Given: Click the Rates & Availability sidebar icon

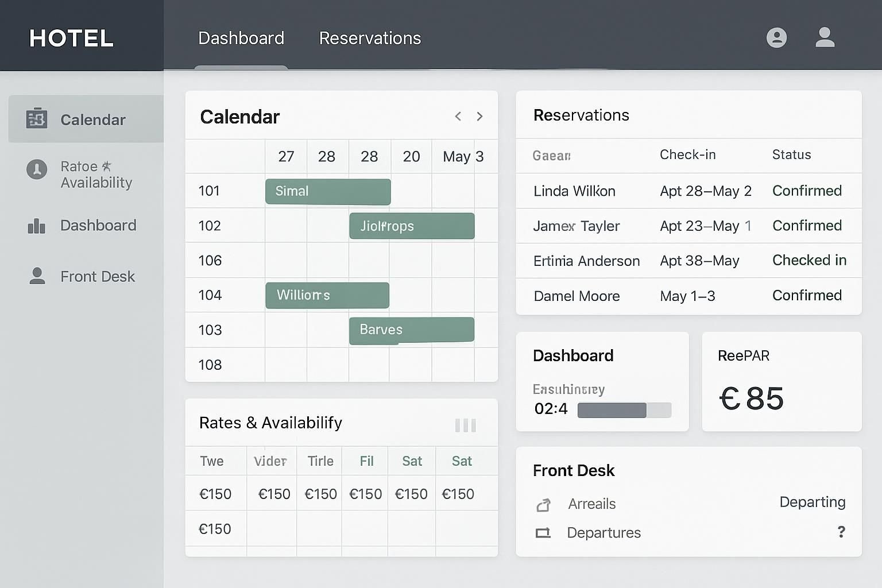Looking at the screenshot, I should (37, 169).
